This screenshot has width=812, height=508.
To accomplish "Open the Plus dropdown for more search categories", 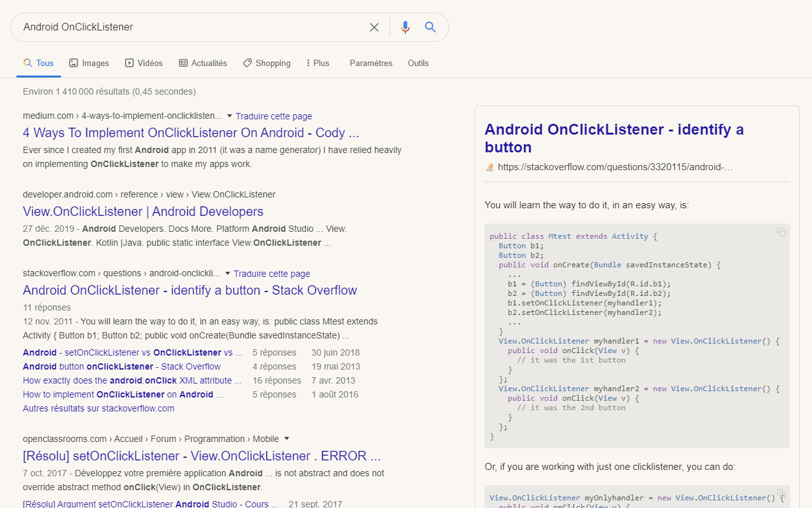I will 317,63.
